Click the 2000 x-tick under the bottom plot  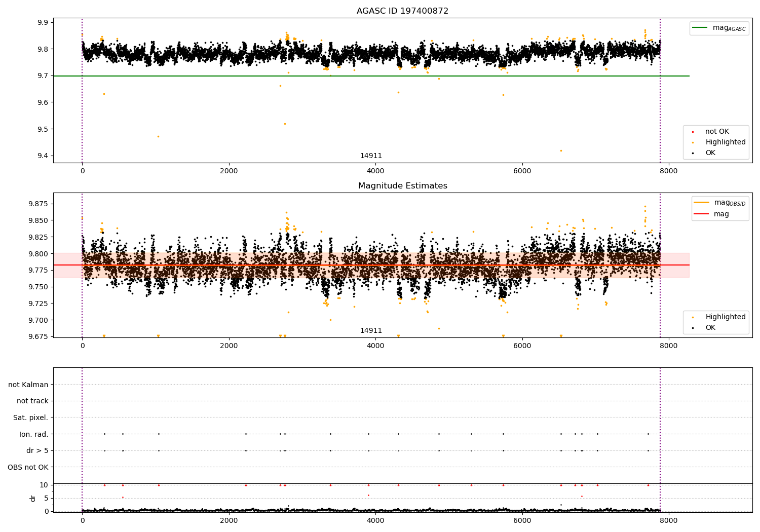pyautogui.click(x=229, y=520)
